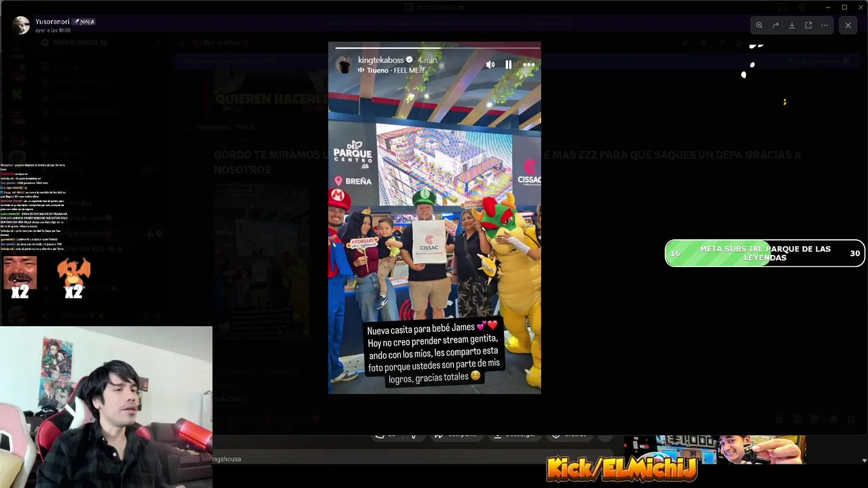Click the Nueva casita story caption
Image resolution: width=868 pixels, height=488 pixels.
point(433,353)
